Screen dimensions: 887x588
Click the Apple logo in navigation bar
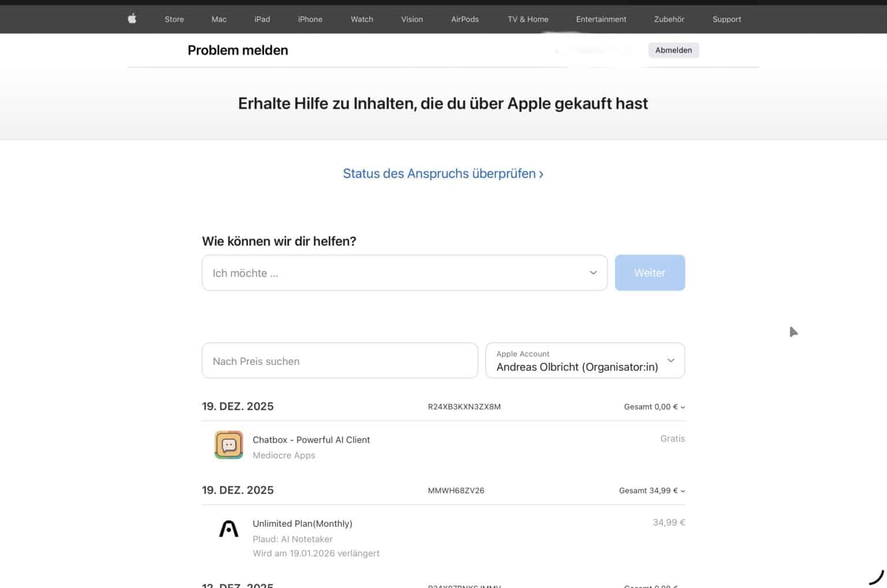coord(132,19)
